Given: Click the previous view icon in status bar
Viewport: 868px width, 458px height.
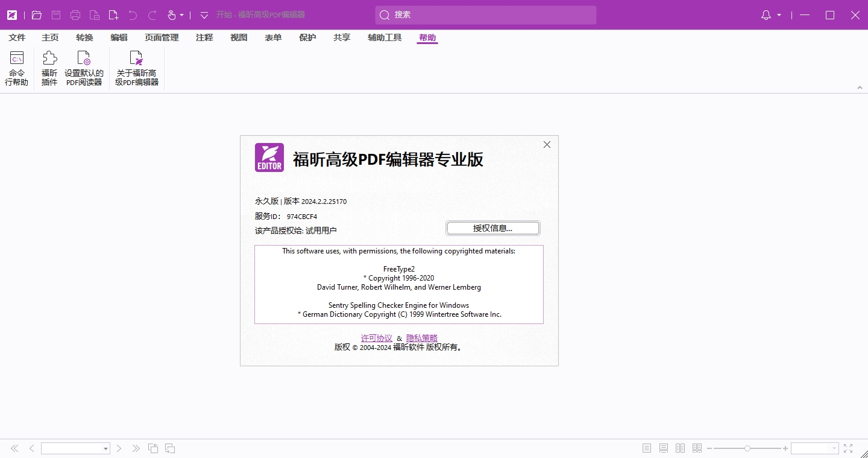Looking at the screenshot, I should point(153,448).
